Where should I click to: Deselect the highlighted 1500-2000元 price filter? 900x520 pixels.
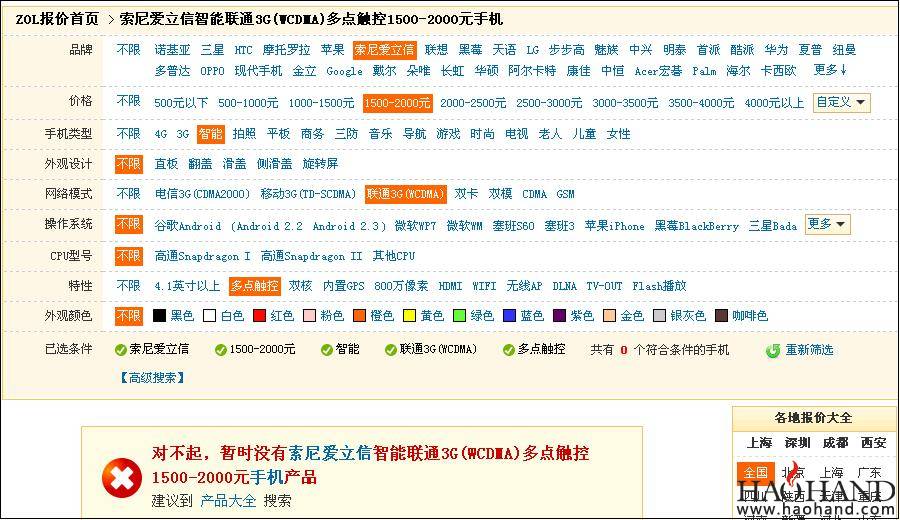(398, 103)
